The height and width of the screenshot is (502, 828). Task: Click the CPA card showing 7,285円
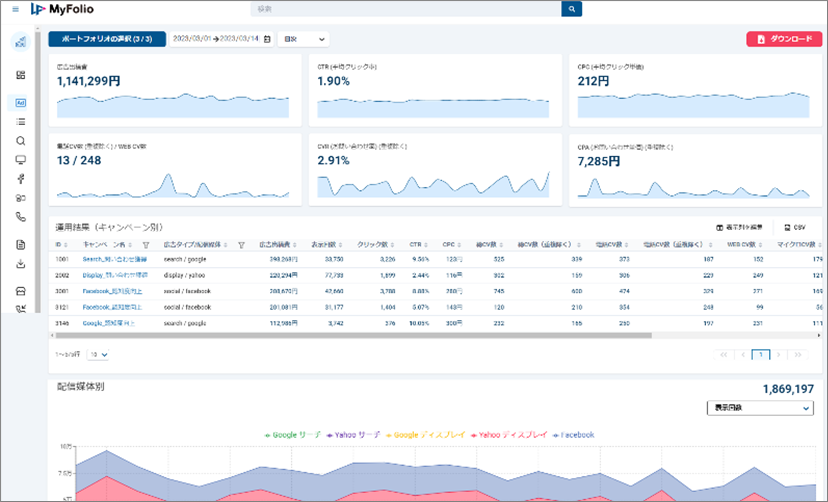[x=695, y=170]
